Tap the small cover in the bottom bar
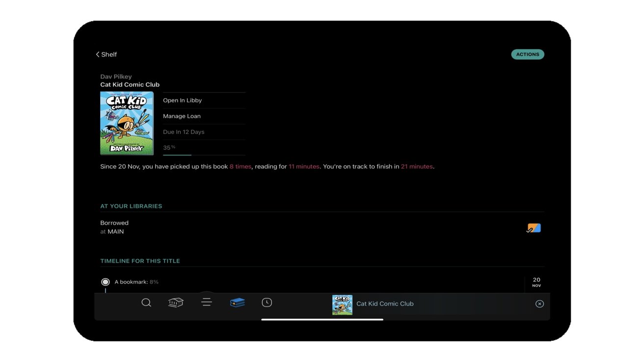The image size is (644, 362). [x=342, y=305]
